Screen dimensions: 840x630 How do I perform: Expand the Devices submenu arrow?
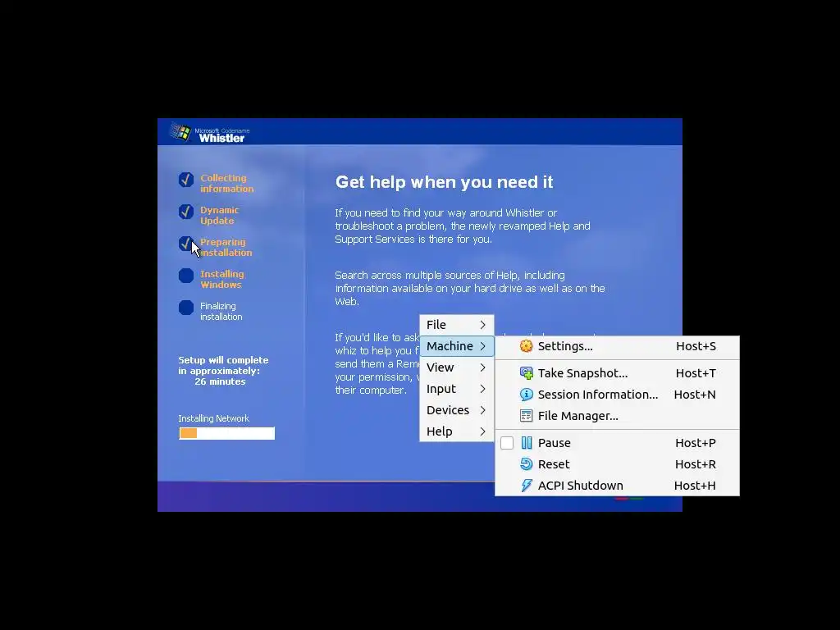coord(482,410)
